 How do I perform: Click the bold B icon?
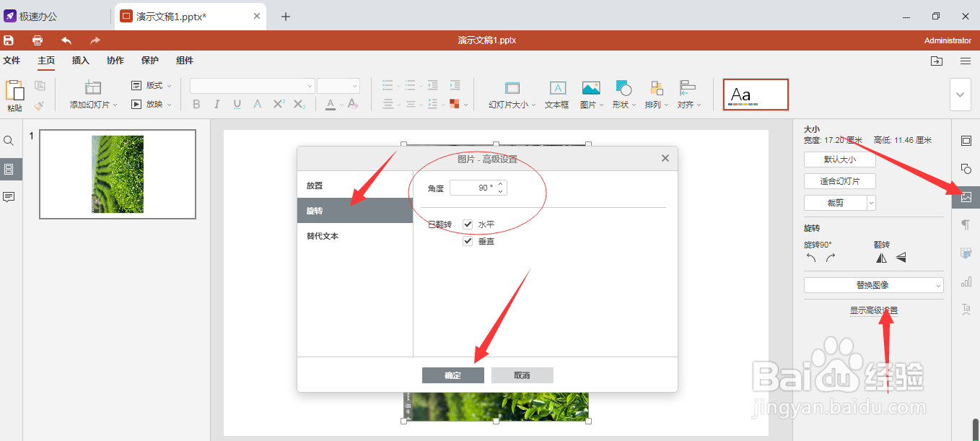196,105
